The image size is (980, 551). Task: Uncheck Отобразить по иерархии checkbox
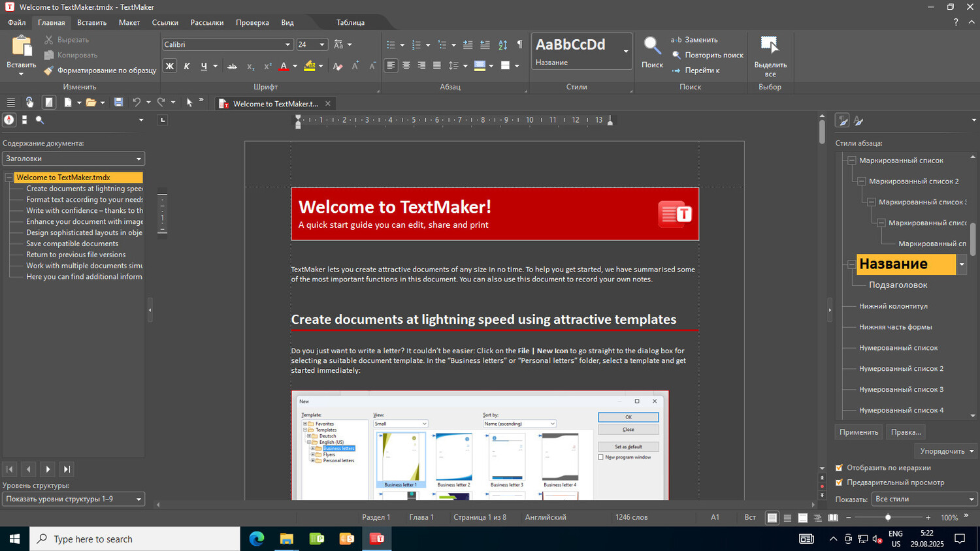pos(840,467)
